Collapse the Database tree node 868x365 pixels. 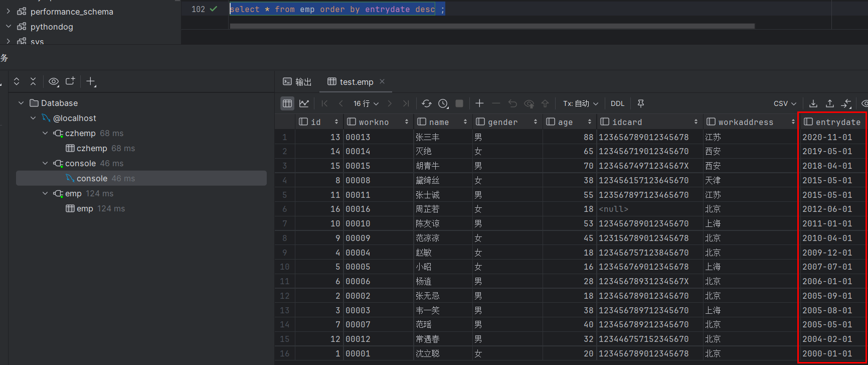tap(21, 103)
